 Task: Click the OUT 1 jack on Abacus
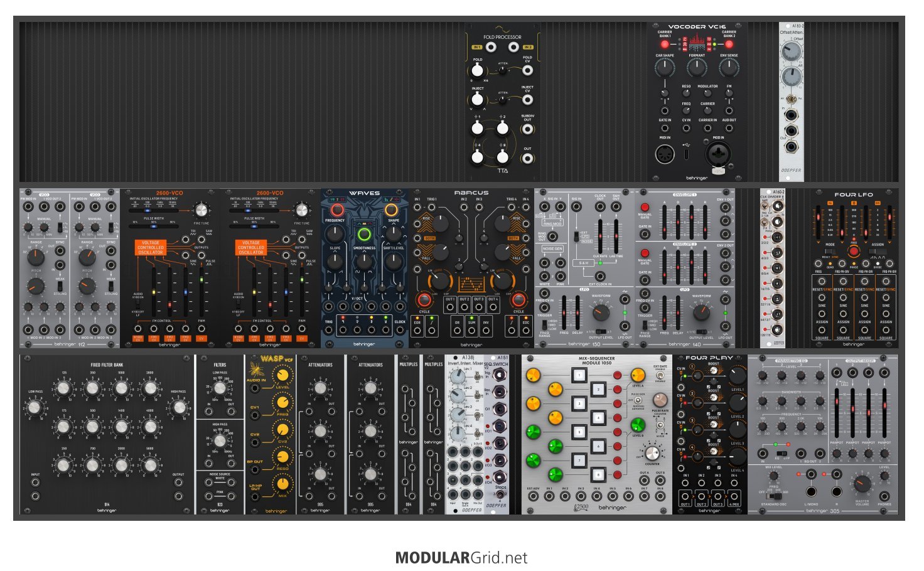tap(450, 308)
